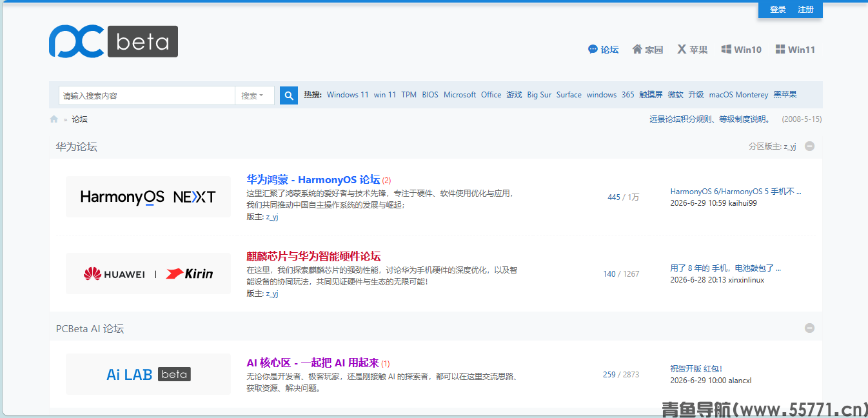Viewport: 868px width, 418px height.
Task: Click hot search term TPM
Action: coord(409,95)
